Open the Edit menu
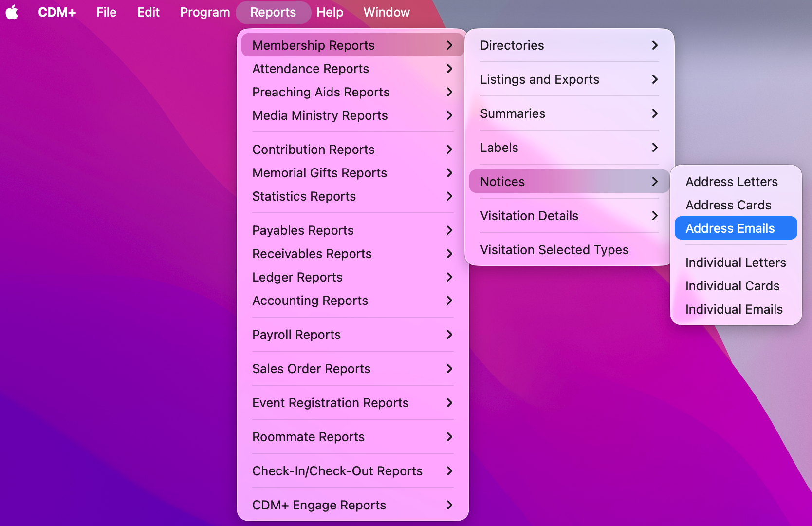The image size is (812, 526). tap(148, 12)
